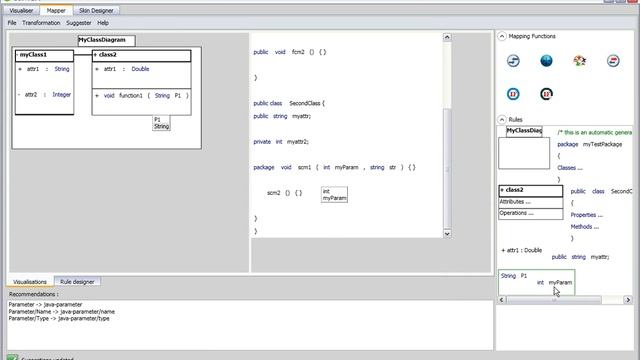
Task: Click 'Attributes ...' in the class2 rule
Action: (x=531, y=202)
